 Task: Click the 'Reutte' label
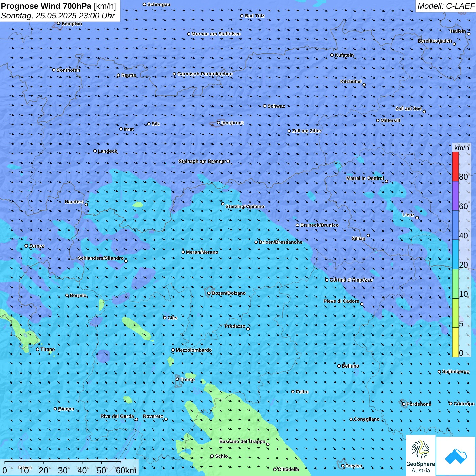pos(129,75)
